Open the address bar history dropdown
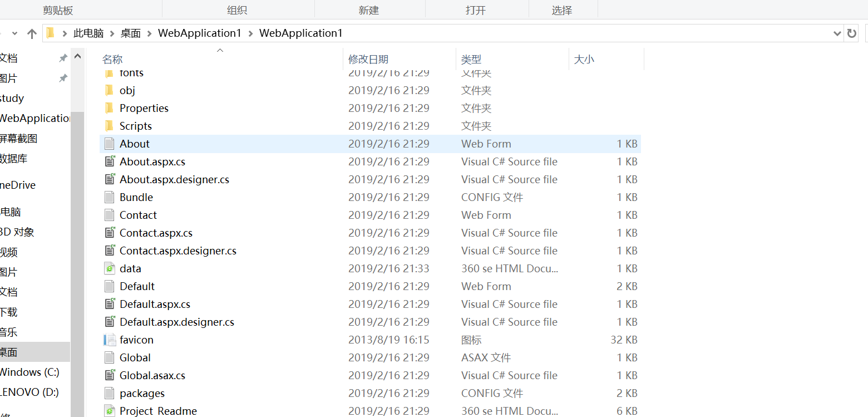Screen dimensions: 868x417 pyautogui.click(x=837, y=33)
